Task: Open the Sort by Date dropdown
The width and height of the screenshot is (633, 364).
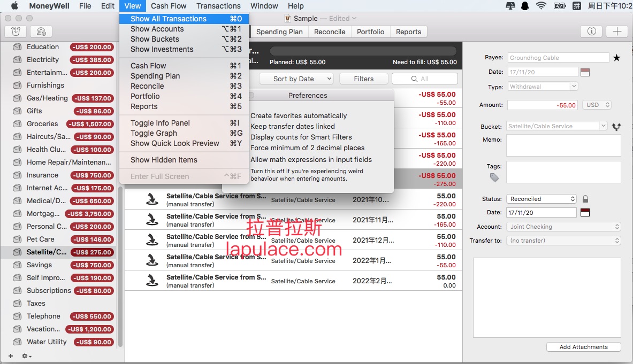Action: click(x=296, y=79)
